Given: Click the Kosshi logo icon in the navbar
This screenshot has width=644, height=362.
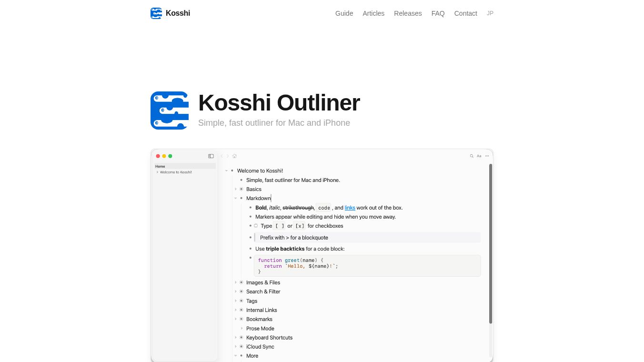Looking at the screenshot, I should click(156, 13).
